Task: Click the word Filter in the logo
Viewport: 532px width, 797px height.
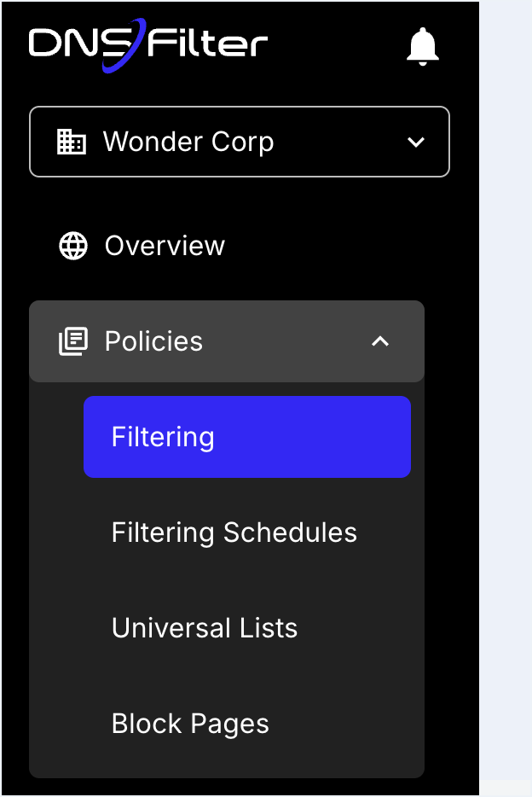Action: point(208,44)
